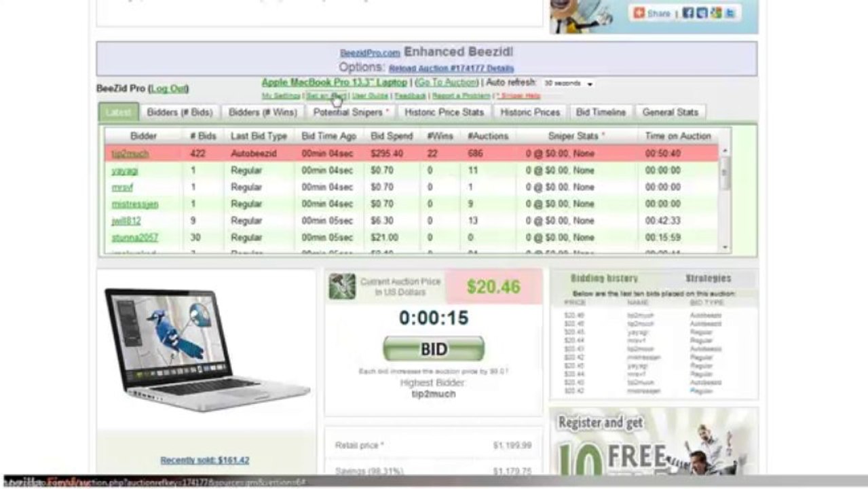Open the User Guide link
Viewport: 868px width, 489px height.
pyautogui.click(x=370, y=96)
